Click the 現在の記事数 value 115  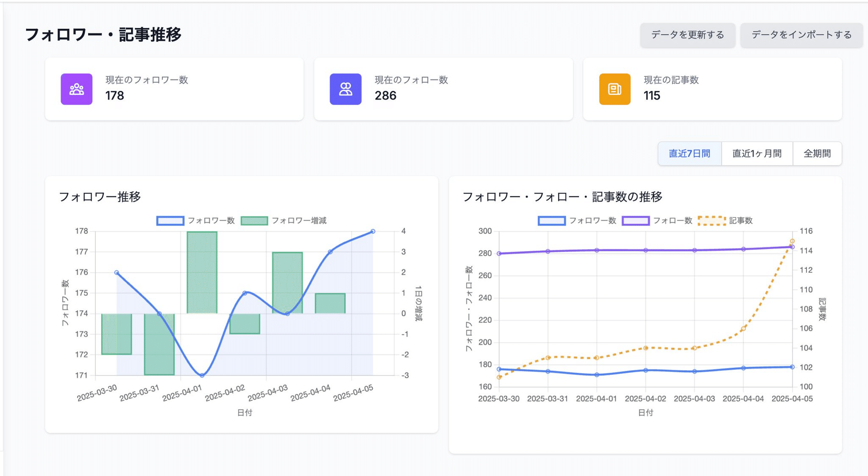(652, 96)
